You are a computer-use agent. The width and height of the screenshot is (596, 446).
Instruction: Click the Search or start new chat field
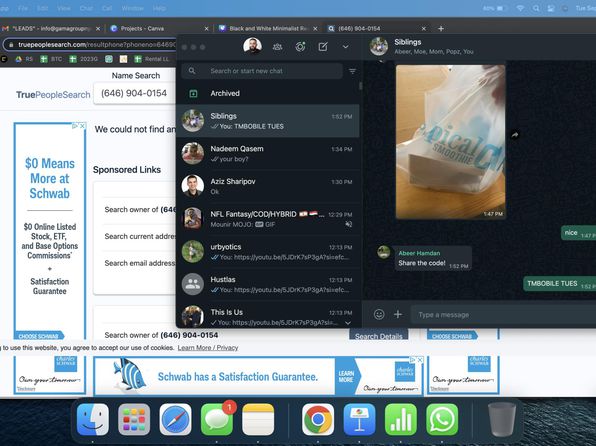(262, 71)
